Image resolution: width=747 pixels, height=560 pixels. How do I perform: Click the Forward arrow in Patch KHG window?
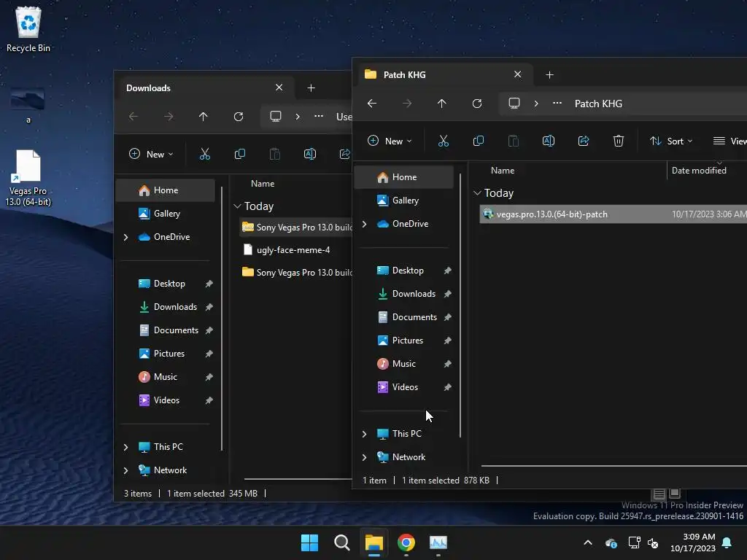tap(407, 104)
